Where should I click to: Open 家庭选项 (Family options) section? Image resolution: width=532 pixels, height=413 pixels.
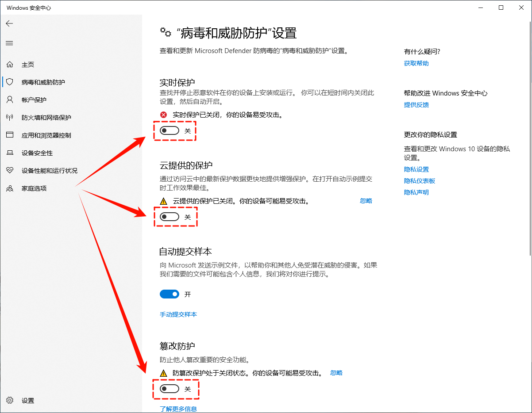coord(27,188)
